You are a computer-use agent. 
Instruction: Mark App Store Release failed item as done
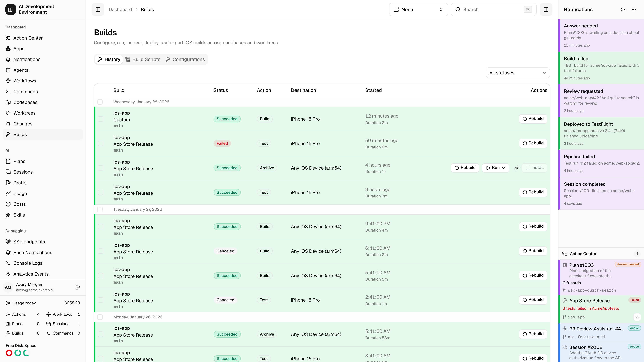(637, 317)
